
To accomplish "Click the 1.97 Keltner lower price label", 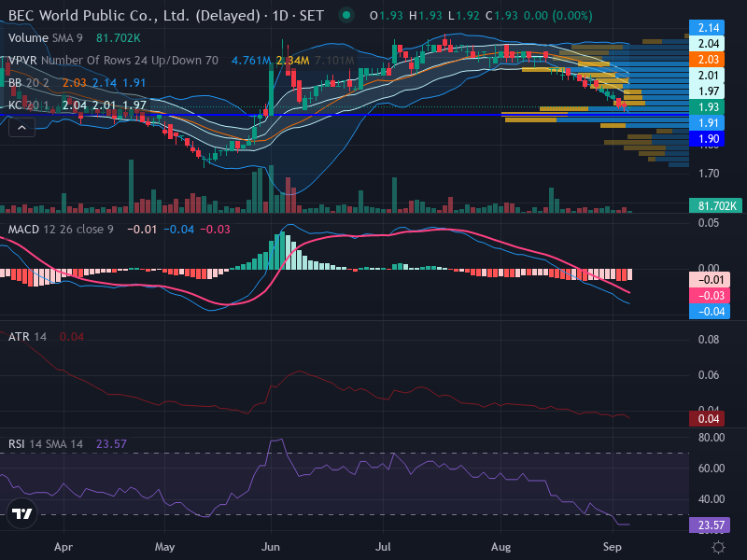I will point(707,91).
